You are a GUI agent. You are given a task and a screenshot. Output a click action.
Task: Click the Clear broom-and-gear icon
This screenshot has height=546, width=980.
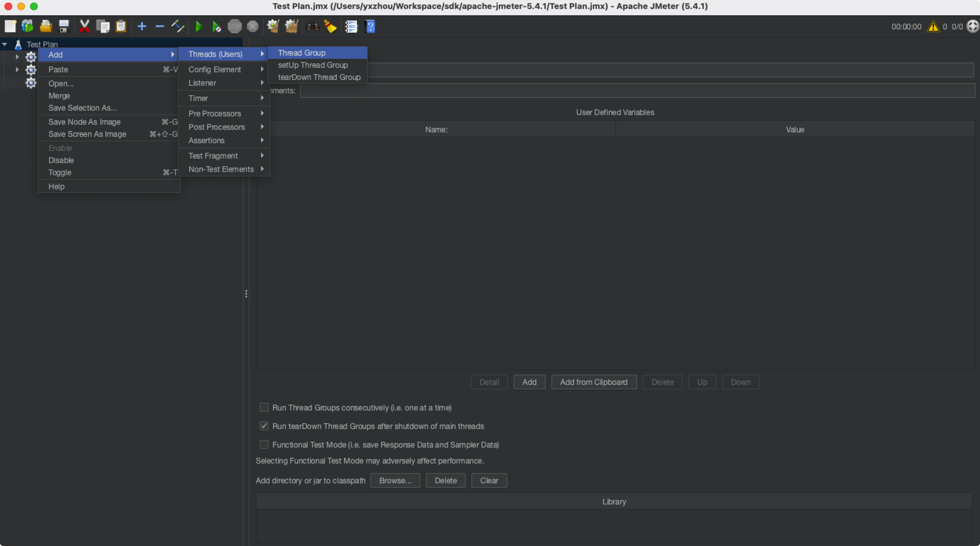point(273,26)
